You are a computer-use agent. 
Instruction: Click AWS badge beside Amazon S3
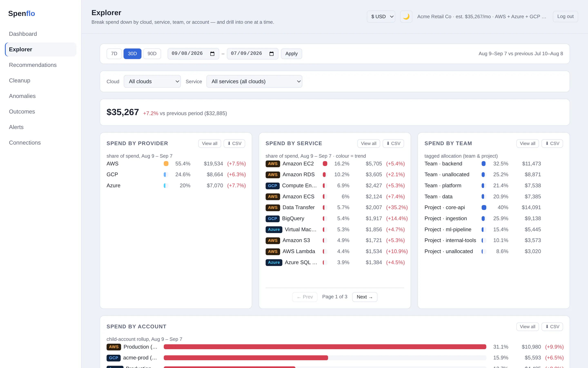[x=273, y=240]
